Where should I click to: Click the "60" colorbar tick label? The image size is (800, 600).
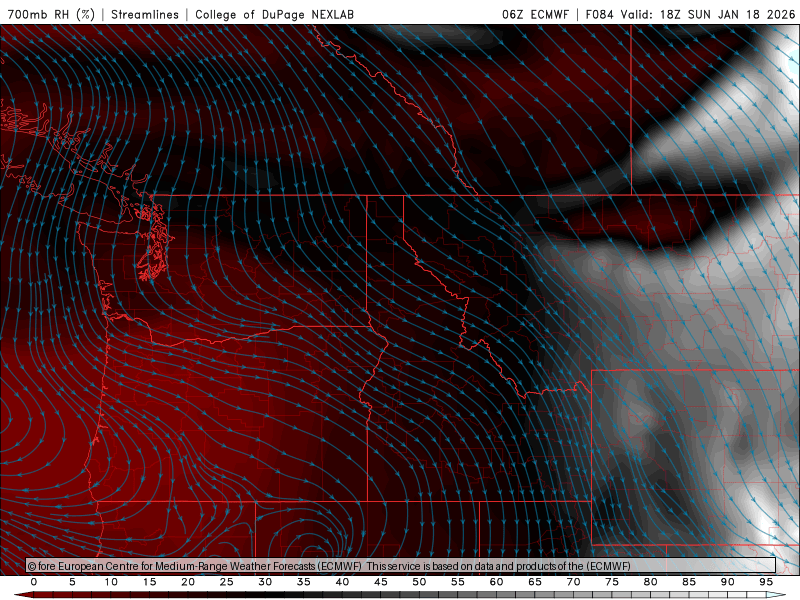tap(496, 582)
